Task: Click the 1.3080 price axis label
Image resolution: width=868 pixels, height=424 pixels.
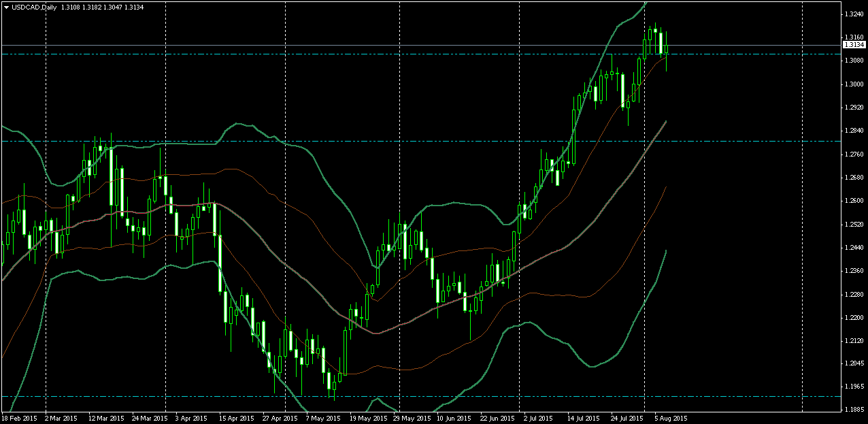Action: point(853,61)
